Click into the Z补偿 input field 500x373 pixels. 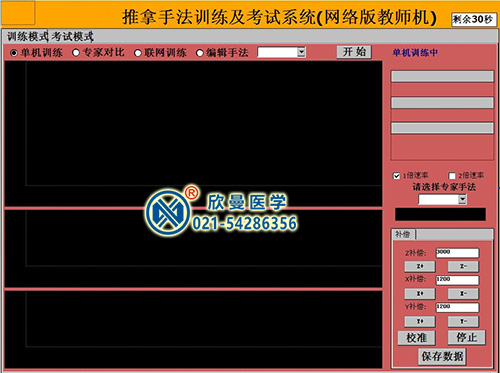pos(457,253)
